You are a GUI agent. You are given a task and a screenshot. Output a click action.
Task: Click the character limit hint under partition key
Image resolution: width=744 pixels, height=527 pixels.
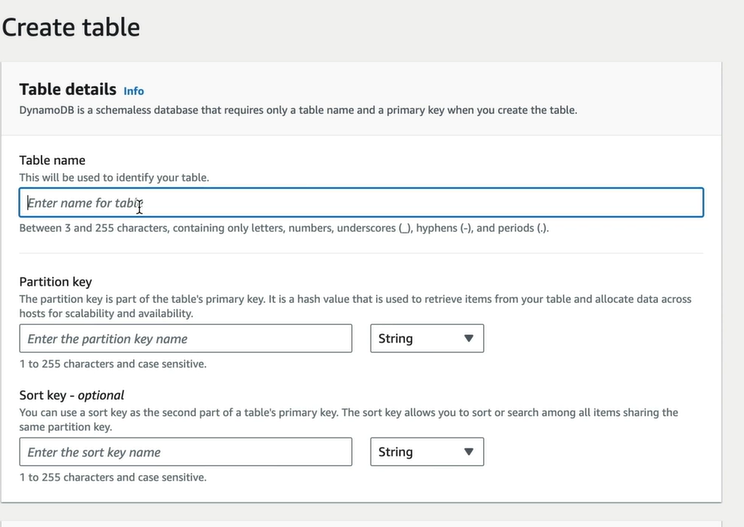tap(113, 364)
